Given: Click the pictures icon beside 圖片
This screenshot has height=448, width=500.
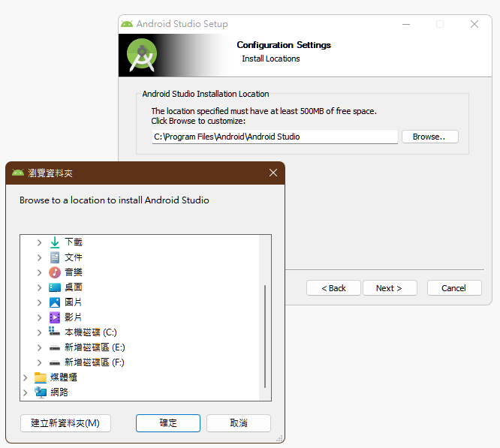Looking at the screenshot, I should pos(55,302).
